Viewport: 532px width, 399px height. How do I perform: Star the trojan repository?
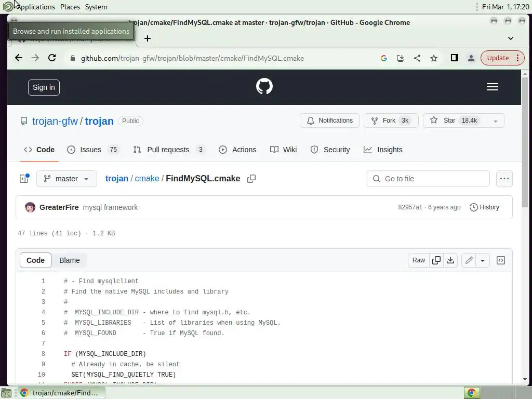pos(455,121)
